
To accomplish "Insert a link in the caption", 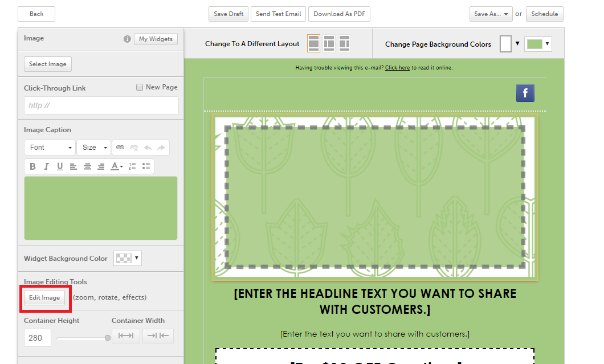I will click(120, 148).
